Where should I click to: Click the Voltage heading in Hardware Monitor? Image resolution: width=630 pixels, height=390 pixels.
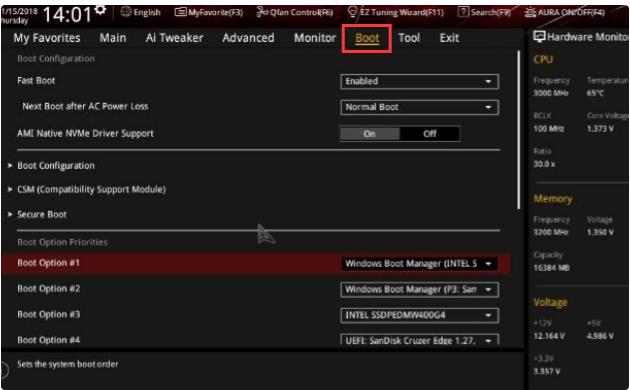(x=550, y=302)
